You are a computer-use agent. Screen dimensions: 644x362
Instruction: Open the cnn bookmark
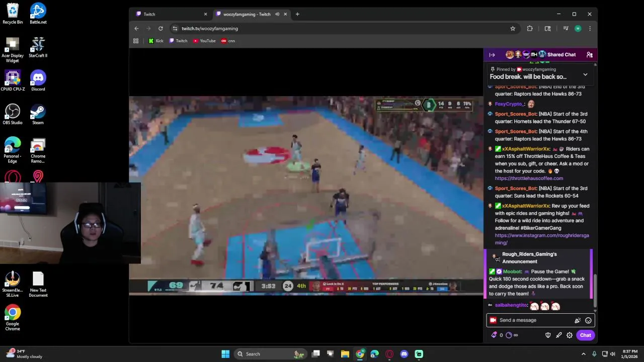click(228, 41)
